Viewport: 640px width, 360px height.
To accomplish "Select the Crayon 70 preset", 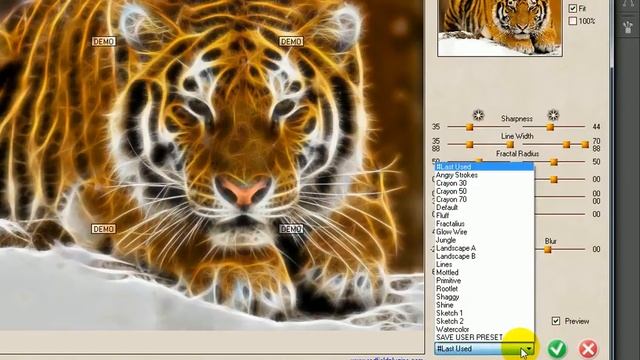I will click(484, 200).
